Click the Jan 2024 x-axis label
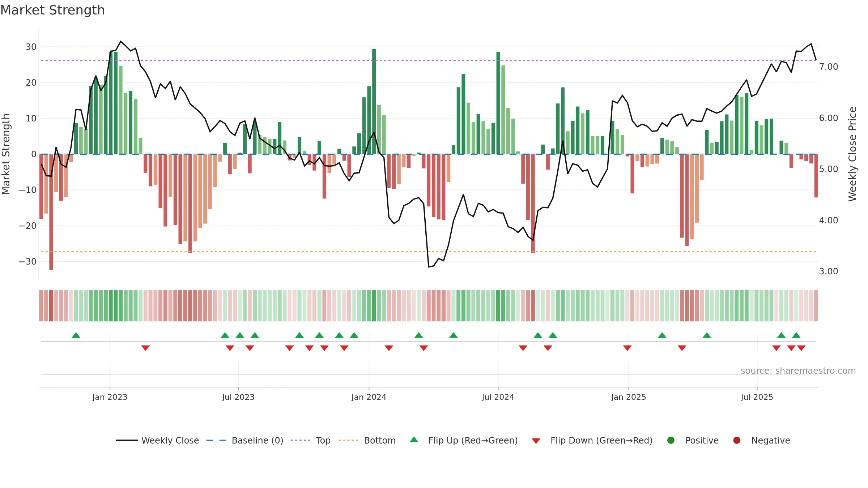 369,397
